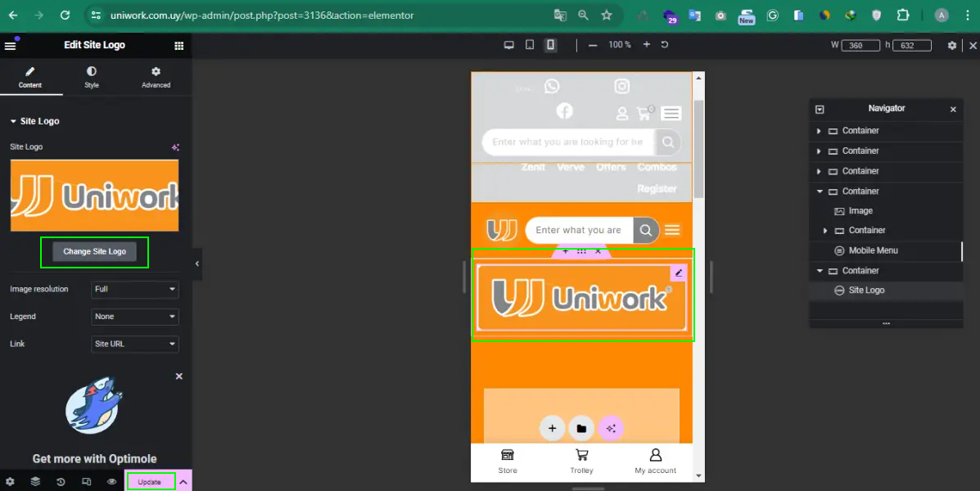Toggle the Navigator layers icon in footer

click(35, 482)
